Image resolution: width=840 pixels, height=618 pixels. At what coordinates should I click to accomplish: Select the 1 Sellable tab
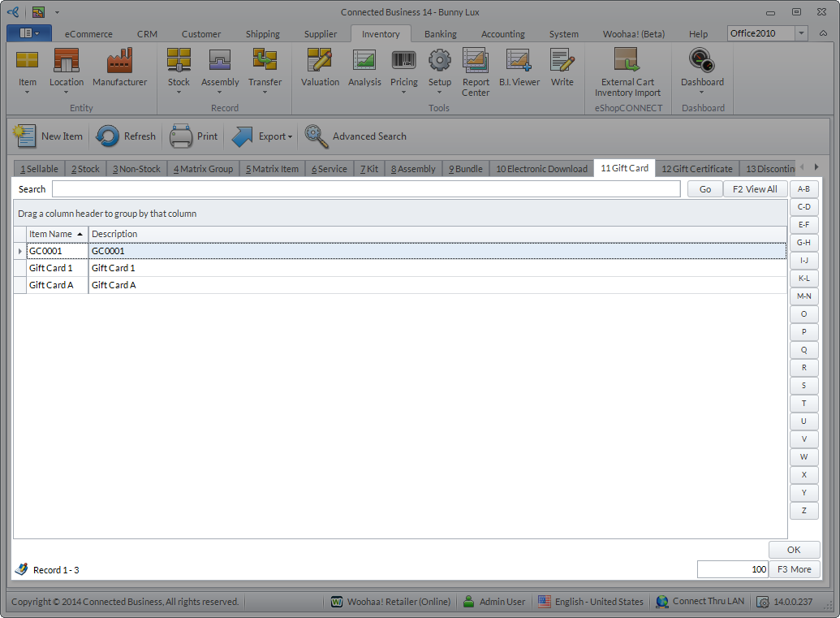[39, 169]
